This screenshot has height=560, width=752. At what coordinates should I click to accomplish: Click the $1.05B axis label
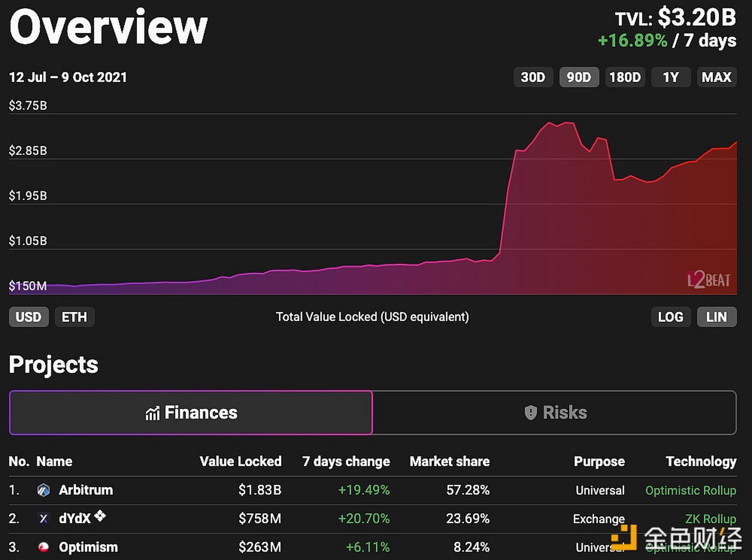[x=28, y=241]
